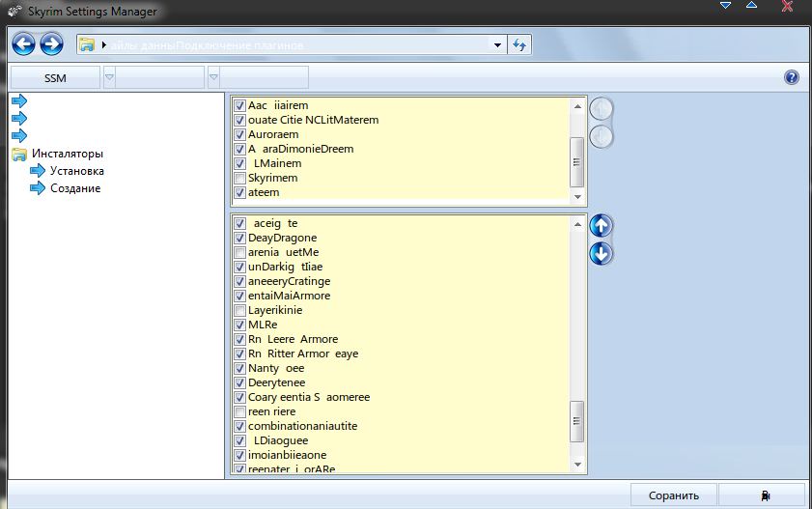The height and width of the screenshot is (509, 812).
Task: Uncheck the MLRe checkbox
Action: 239,325
